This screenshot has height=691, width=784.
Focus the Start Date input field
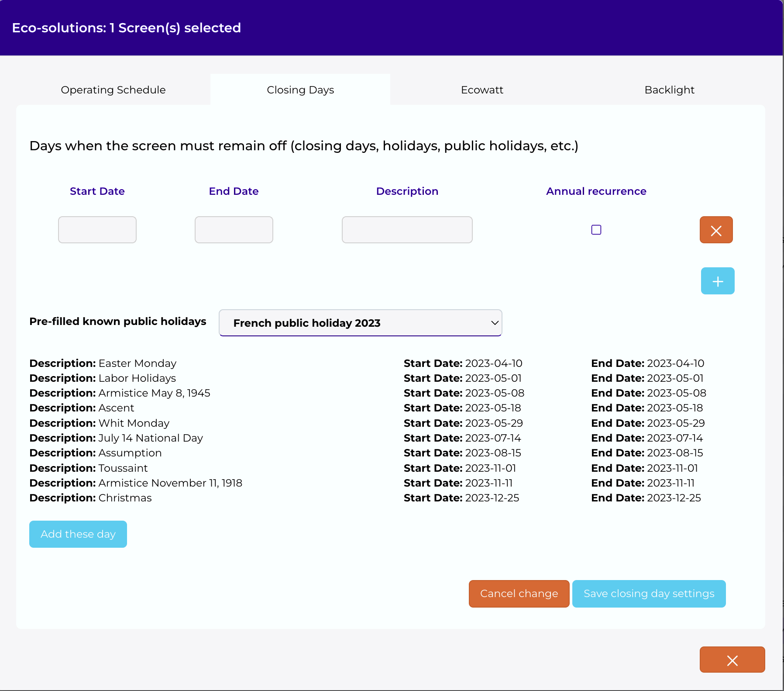pyautogui.click(x=97, y=230)
